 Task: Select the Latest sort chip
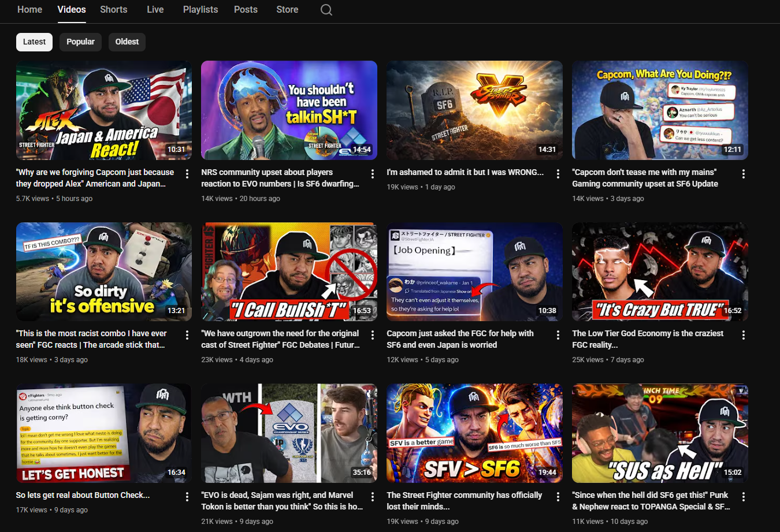(x=34, y=42)
